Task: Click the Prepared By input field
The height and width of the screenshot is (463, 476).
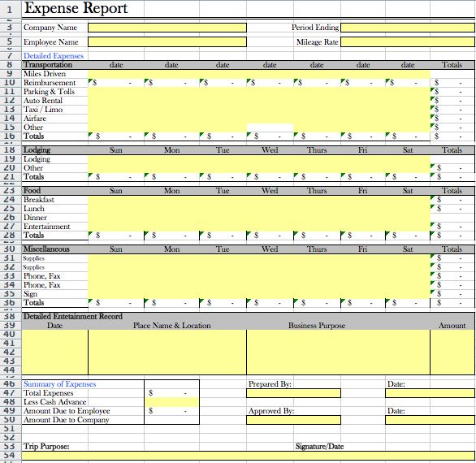Action: [x=293, y=393]
